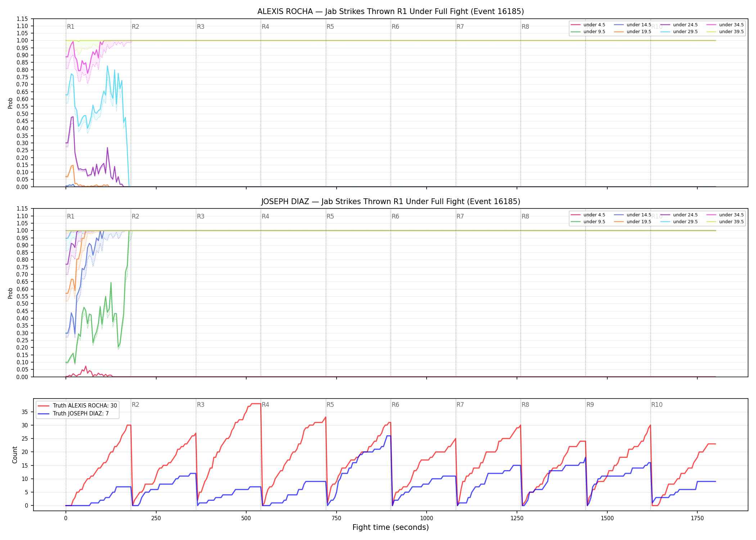Click the 'Prob' y-axis label of Alexis Rocha chart

[x=10, y=103]
